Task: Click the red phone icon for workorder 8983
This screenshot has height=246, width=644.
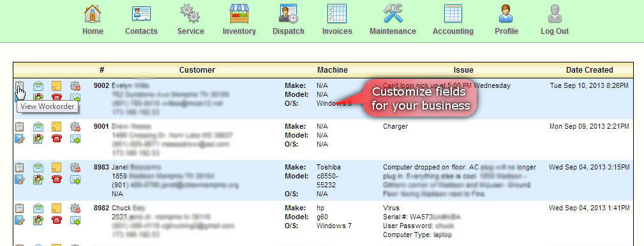Action: pos(57,179)
